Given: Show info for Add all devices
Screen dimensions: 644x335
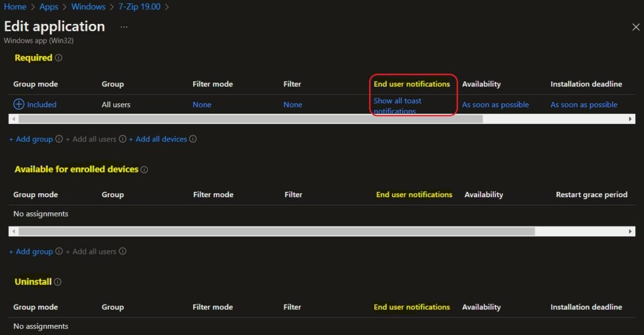Looking at the screenshot, I should click(x=193, y=139).
